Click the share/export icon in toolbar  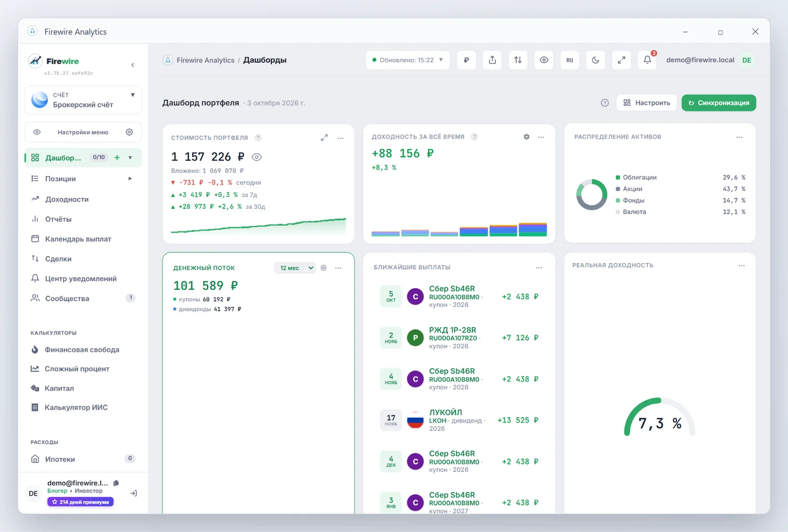point(492,60)
